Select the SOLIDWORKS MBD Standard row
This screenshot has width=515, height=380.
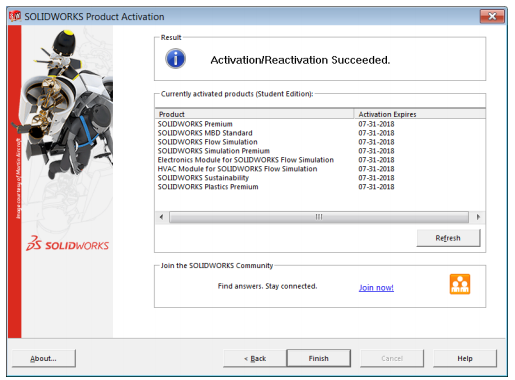coord(320,133)
